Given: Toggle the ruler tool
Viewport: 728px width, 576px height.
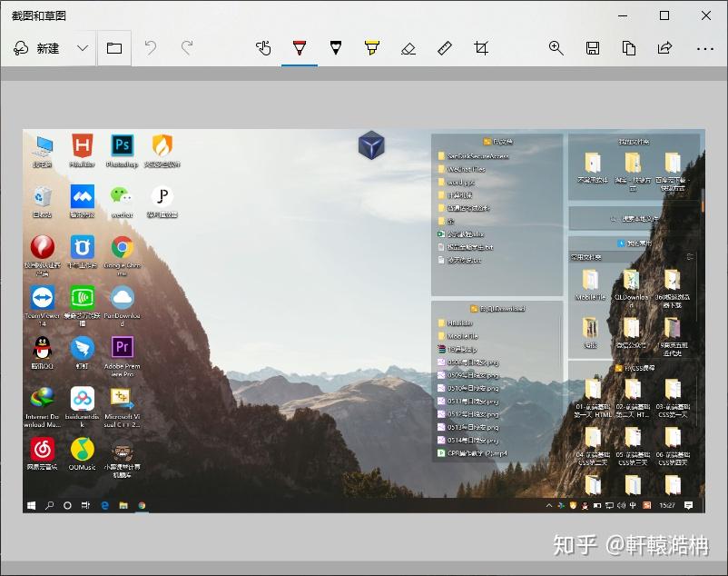Looking at the screenshot, I should coord(444,48).
